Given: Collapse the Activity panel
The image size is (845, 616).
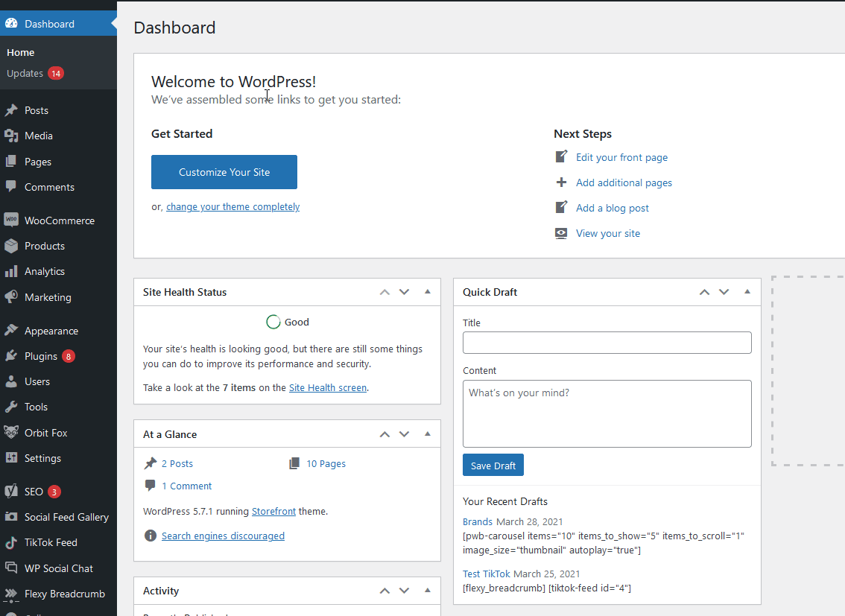Looking at the screenshot, I should pos(428,591).
